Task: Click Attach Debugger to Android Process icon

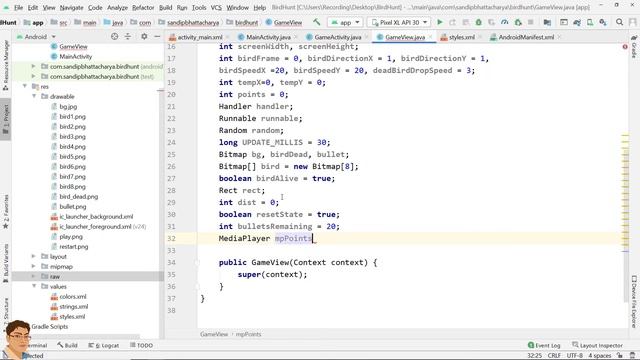Action: point(518,22)
